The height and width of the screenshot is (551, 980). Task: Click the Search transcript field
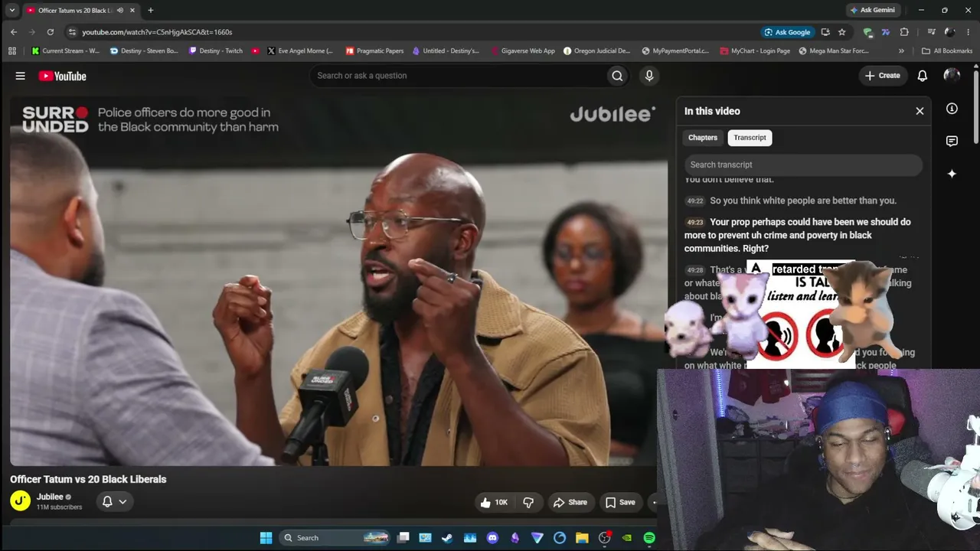pos(803,165)
